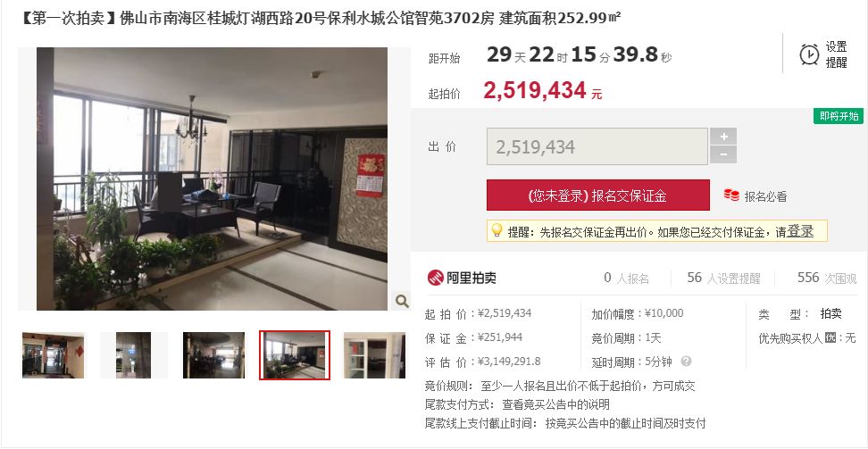
Task: Click the lightbulb tip icon
Action: point(497,230)
